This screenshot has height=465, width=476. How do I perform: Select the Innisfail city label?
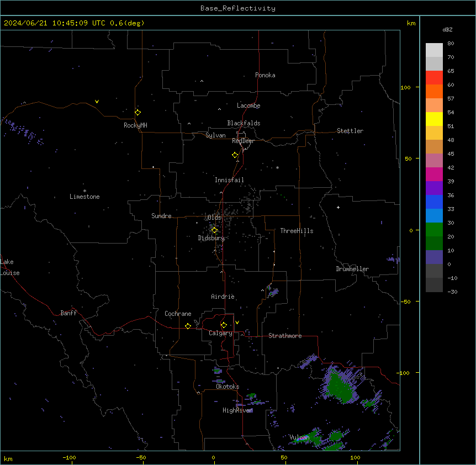pos(229,180)
